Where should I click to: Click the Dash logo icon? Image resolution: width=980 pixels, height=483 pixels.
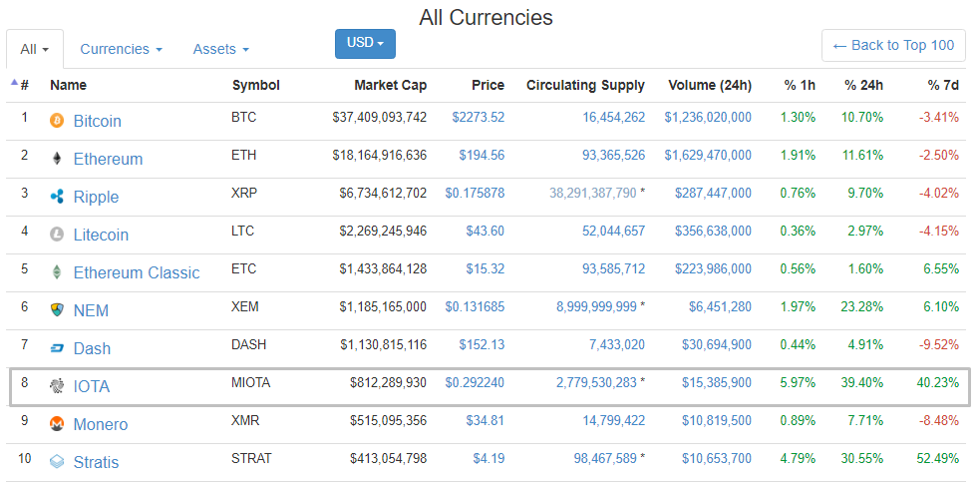click(x=57, y=348)
